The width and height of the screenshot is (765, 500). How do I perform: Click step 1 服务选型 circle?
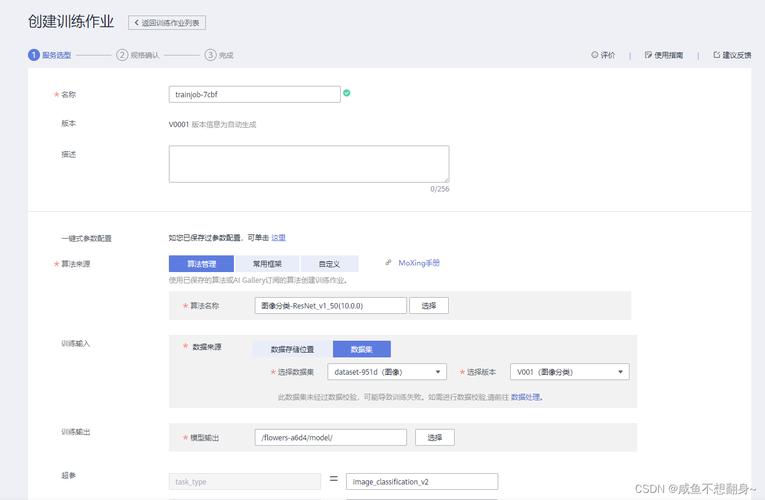[33, 56]
